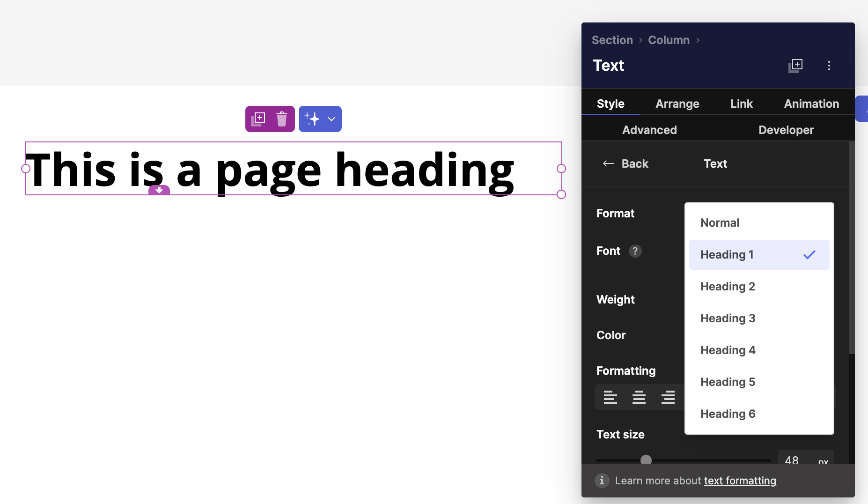Open the Font help question mark
The height and width of the screenshot is (504, 868).
tap(635, 251)
